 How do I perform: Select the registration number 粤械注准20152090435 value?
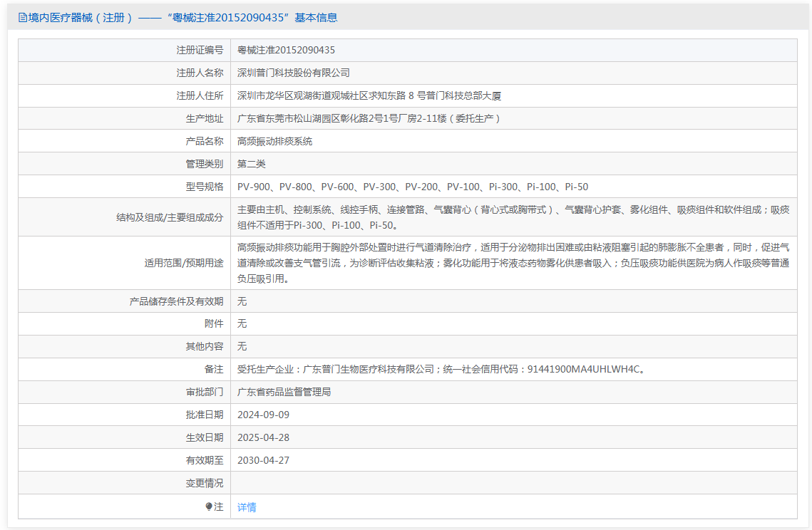click(286, 50)
